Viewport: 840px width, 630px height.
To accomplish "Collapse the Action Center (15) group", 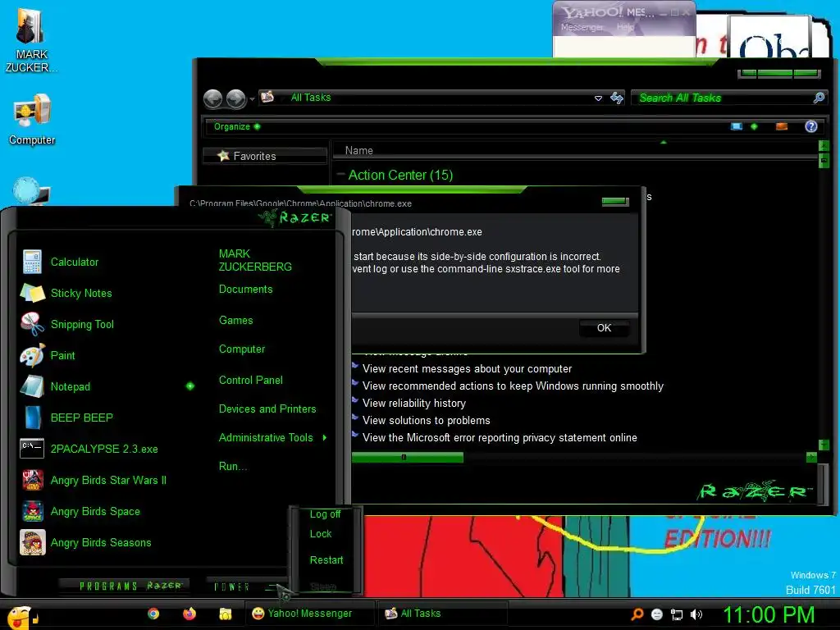I will point(340,174).
